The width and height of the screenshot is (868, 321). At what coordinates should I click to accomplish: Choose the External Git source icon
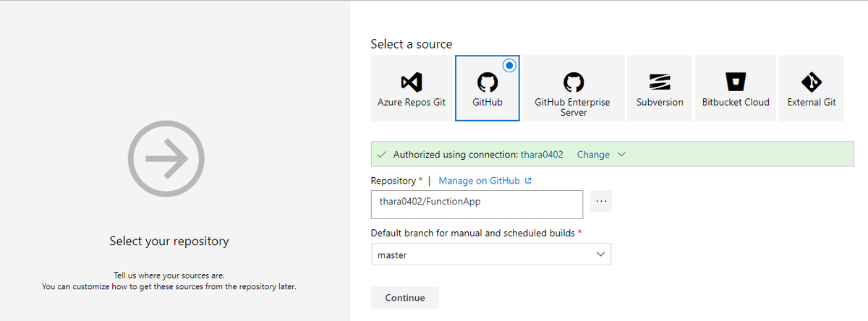tap(812, 80)
